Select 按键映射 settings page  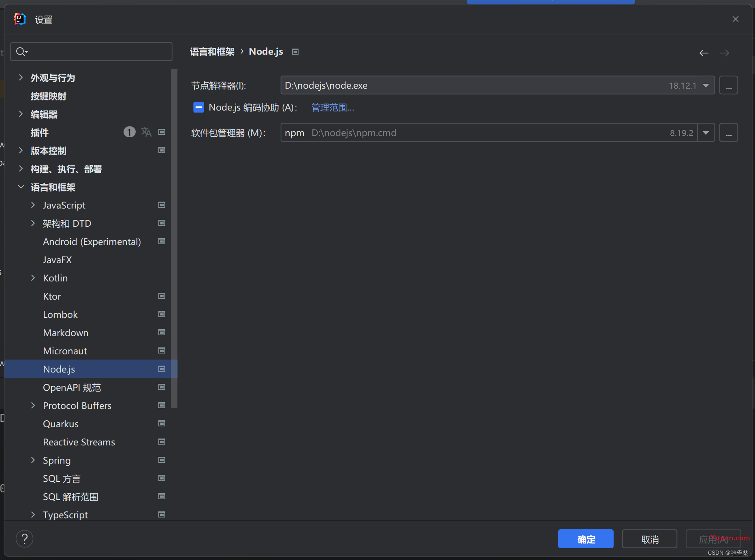(49, 96)
